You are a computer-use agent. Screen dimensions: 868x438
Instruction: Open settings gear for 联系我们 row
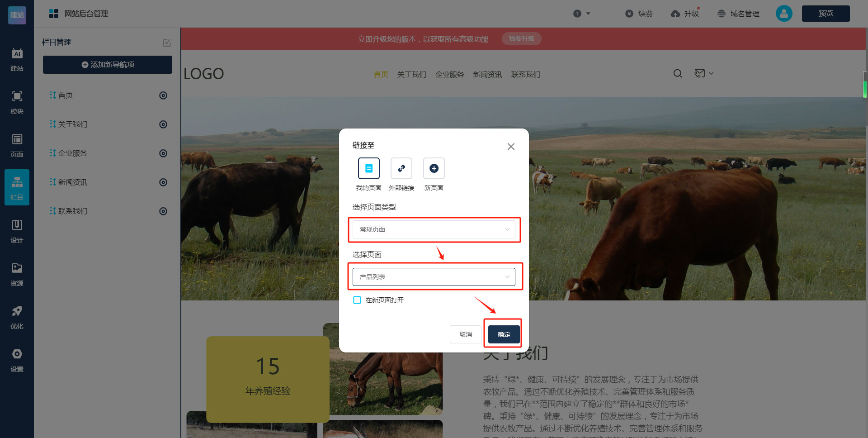163,211
